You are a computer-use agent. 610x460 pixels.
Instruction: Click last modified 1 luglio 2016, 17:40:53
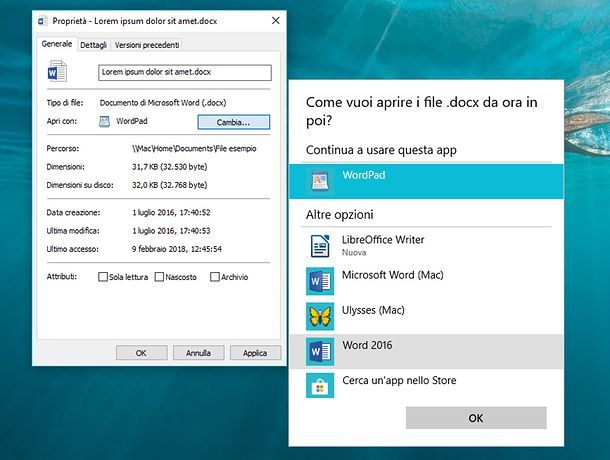(x=171, y=231)
